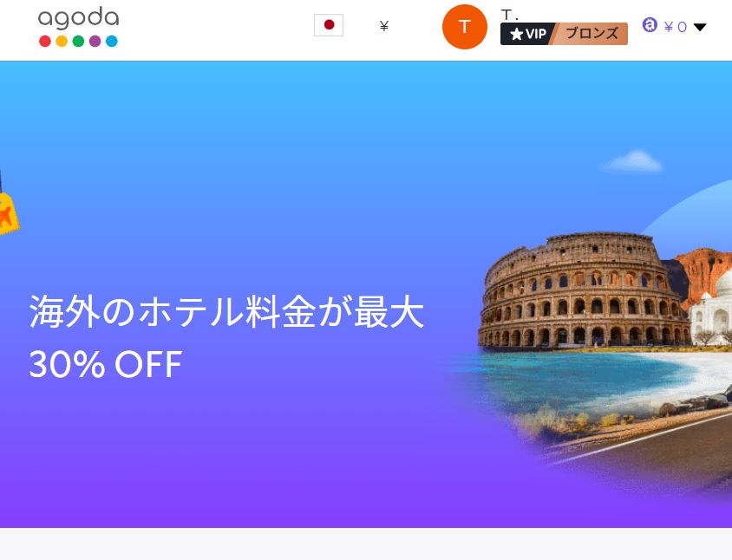This screenshot has height=560, width=732.
Task: Open the ¥ 0 cash balance
Action: coord(675,27)
